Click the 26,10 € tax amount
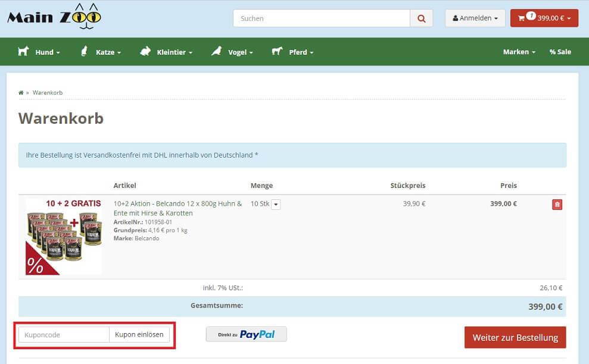 pyautogui.click(x=551, y=288)
